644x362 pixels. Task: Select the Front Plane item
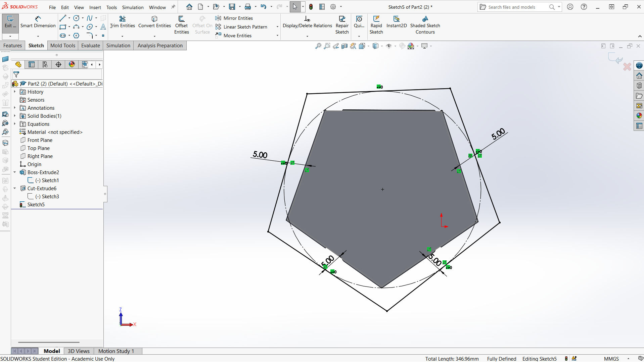click(x=40, y=140)
